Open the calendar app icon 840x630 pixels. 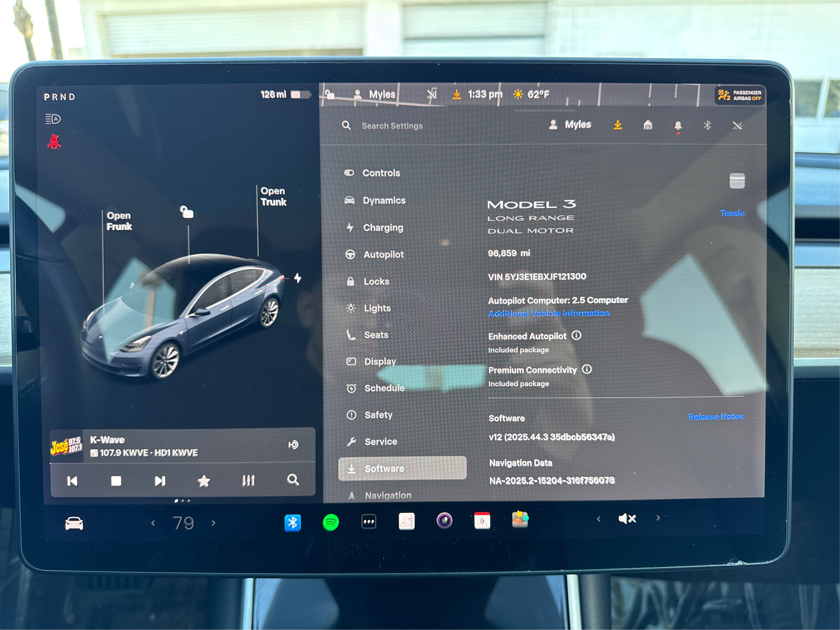(x=482, y=520)
